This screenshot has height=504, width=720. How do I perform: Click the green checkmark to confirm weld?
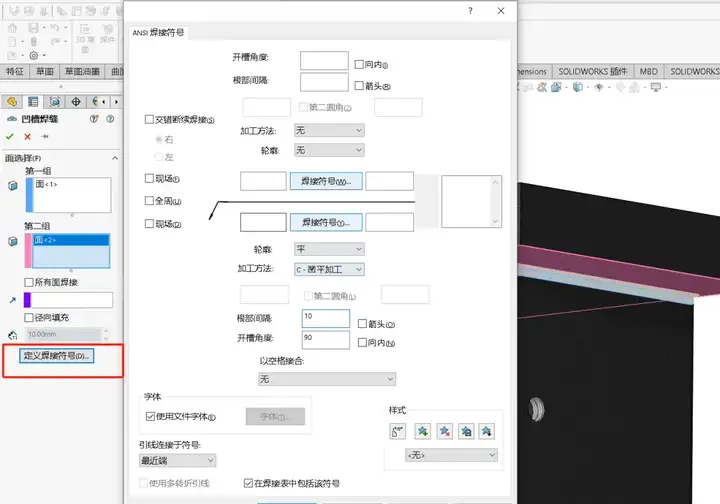10,137
